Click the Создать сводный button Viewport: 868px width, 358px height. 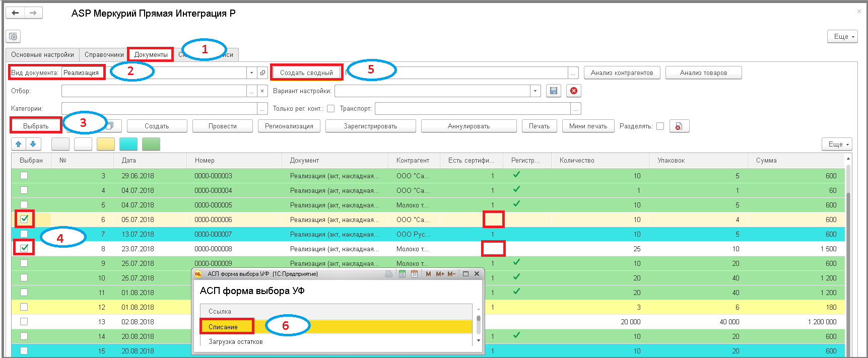click(x=306, y=73)
